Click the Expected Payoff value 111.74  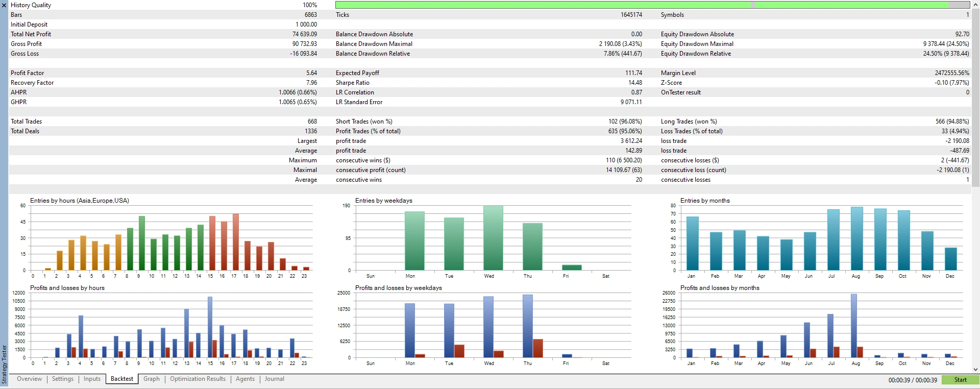pos(633,73)
